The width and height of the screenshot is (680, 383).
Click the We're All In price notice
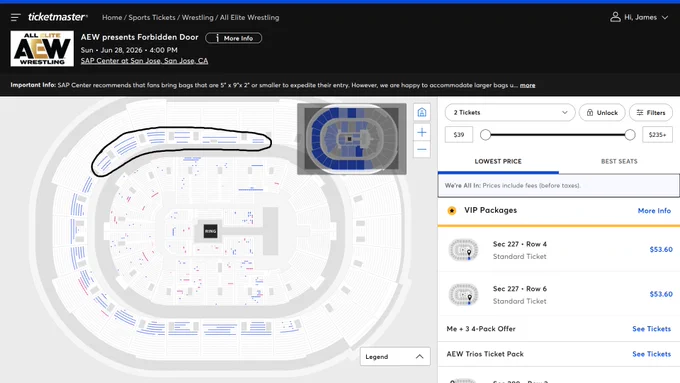point(559,185)
